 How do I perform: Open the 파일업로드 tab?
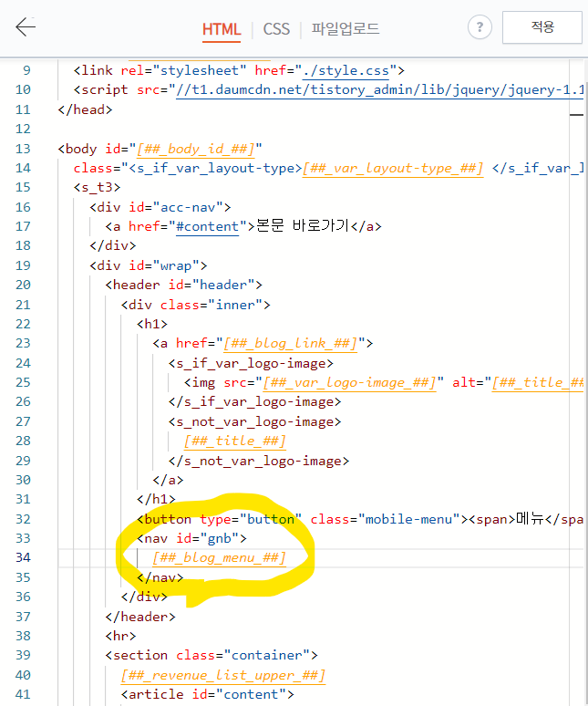(x=346, y=29)
